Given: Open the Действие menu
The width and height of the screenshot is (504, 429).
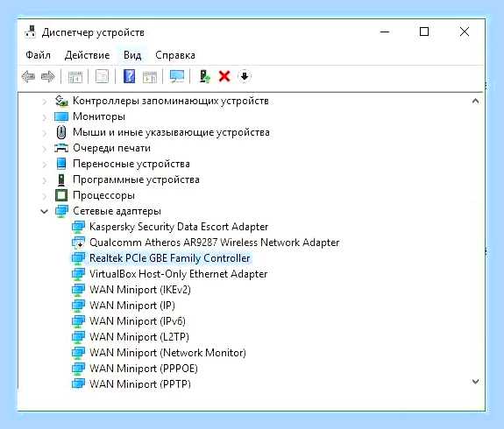Looking at the screenshot, I should (x=87, y=55).
